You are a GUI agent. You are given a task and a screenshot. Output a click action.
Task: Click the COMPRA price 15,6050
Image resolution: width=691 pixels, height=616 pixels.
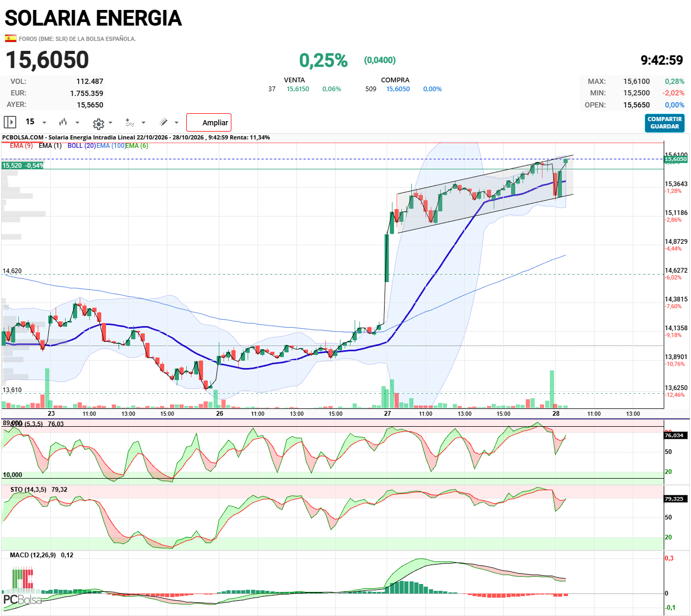tap(398, 89)
